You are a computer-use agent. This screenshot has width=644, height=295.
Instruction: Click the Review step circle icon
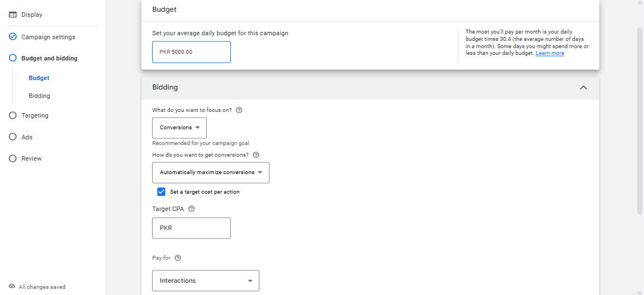coord(13,158)
